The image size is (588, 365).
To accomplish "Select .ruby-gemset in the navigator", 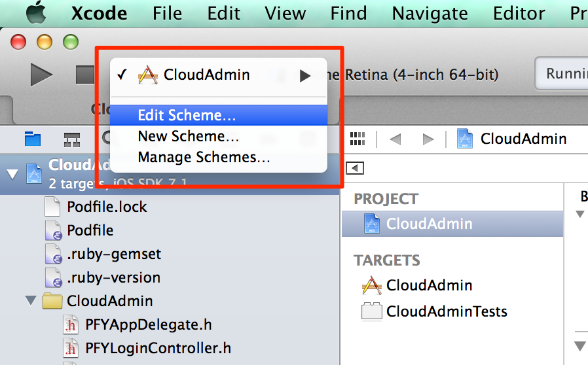I will (114, 254).
